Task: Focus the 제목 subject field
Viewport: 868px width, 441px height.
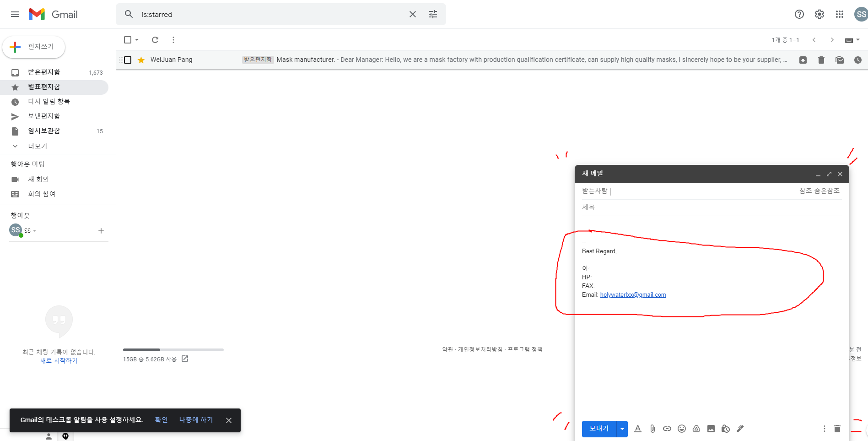Action: click(x=712, y=207)
